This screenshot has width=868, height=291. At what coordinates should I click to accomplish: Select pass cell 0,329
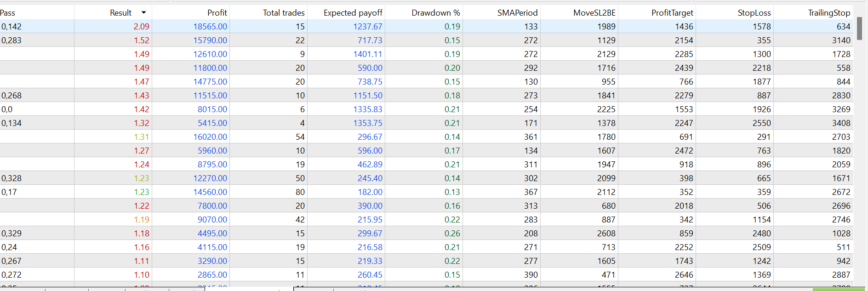click(x=11, y=234)
